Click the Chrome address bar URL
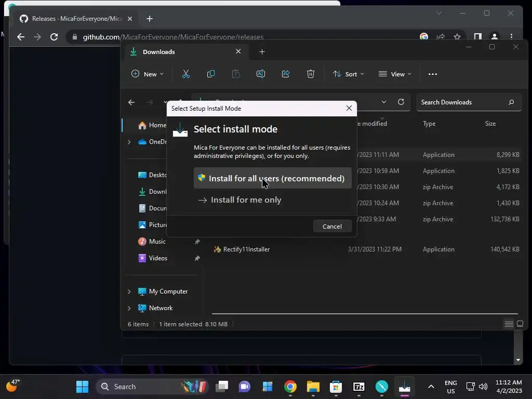 [x=173, y=37]
